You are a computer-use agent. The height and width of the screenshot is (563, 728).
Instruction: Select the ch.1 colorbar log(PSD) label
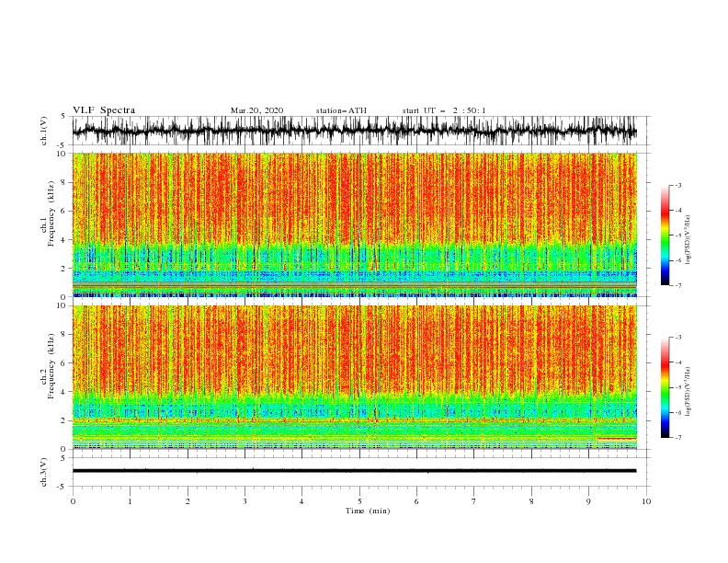coord(688,240)
